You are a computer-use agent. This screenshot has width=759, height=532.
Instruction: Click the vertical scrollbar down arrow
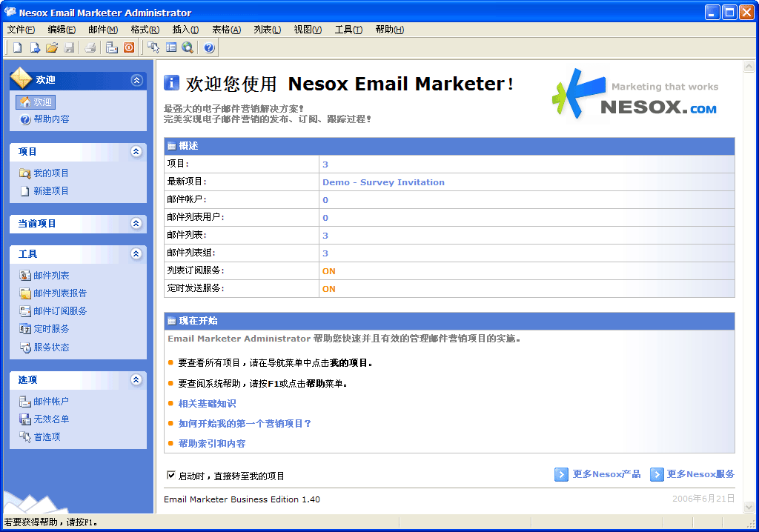click(x=747, y=506)
